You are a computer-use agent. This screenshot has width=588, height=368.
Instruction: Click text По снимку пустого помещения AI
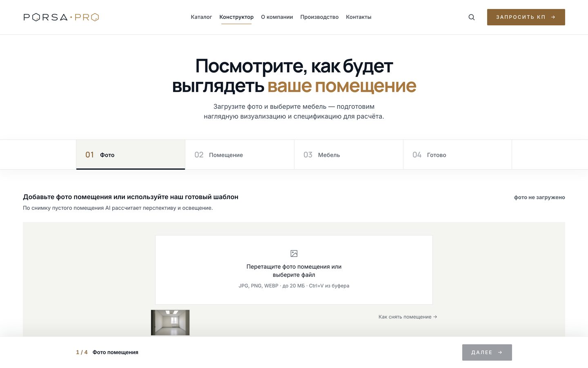tap(118, 208)
